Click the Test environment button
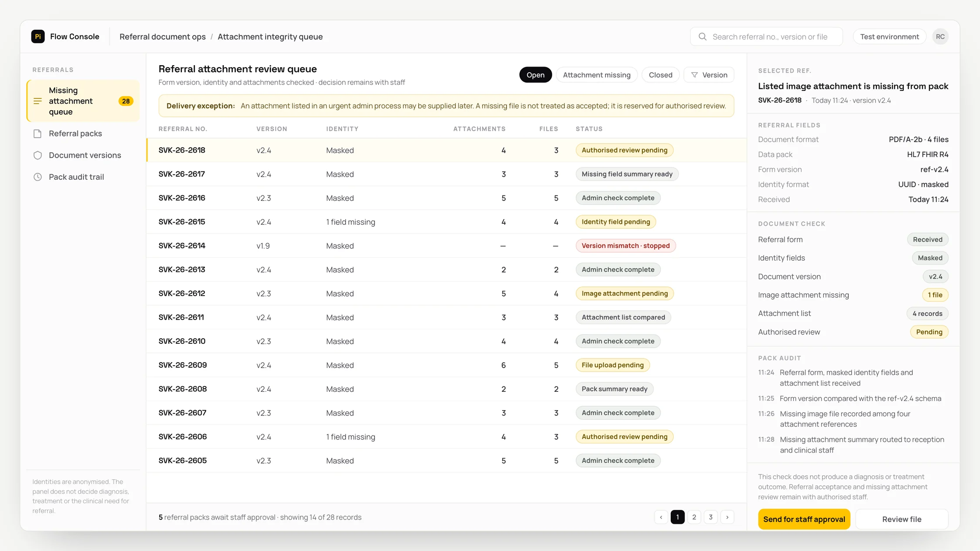The width and height of the screenshot is (980, 551). tap(889, 37)
